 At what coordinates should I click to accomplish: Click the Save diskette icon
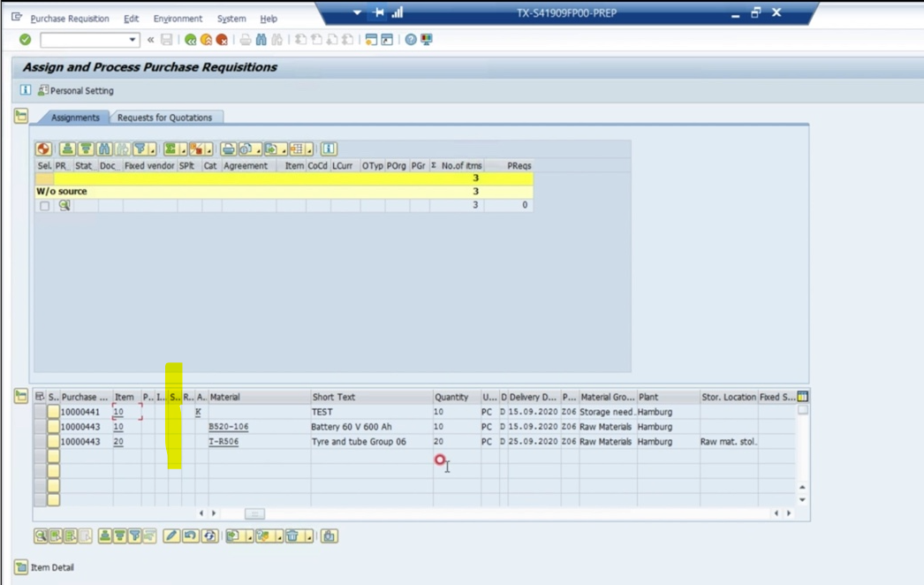(167, 40)
